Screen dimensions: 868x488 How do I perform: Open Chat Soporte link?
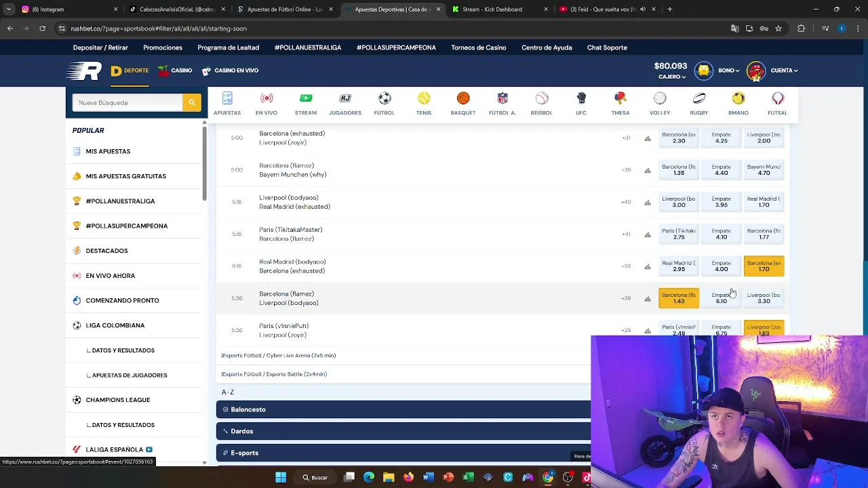point(607,47)
